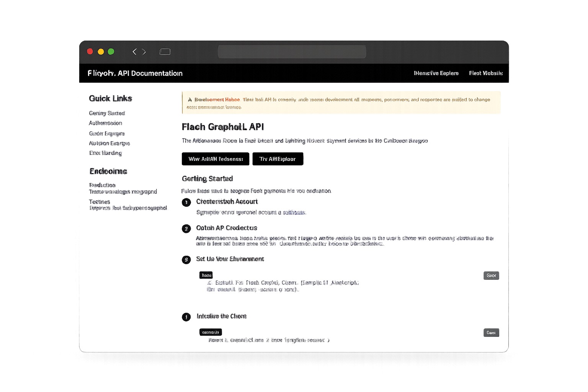Click the step 3 badge next to Set Up Your Environment
Screen dimensions: 588x392
point(186,260)
